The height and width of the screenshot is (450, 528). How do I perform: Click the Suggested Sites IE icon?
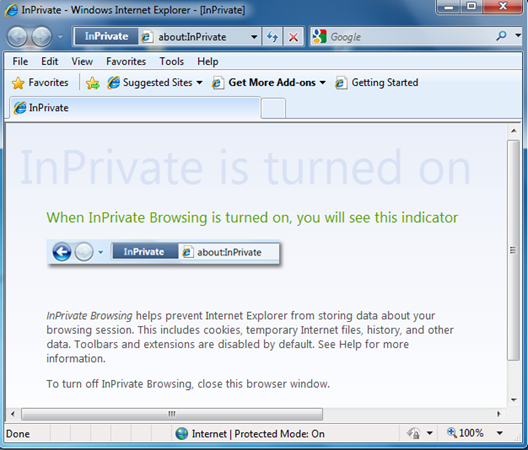113,83
